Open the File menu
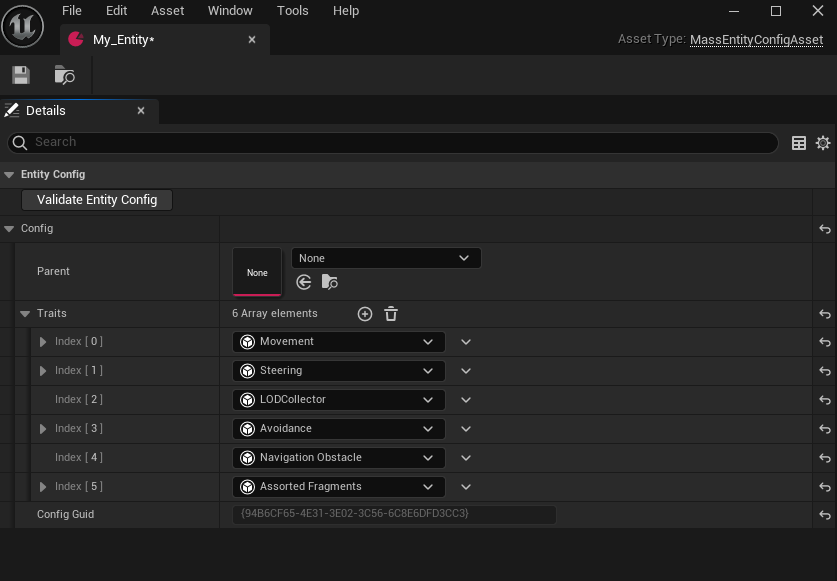This screenshot has height=581, width=837. [72, 11]
